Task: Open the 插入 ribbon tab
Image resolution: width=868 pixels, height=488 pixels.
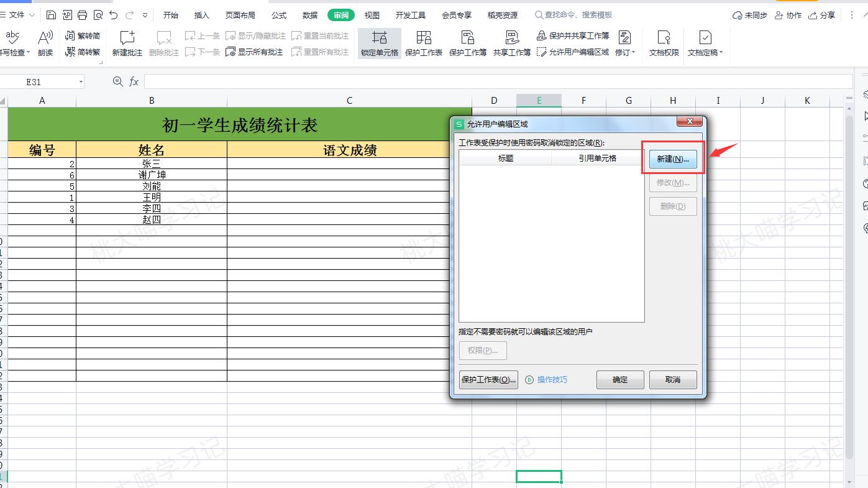Action: pyautogui.click(x=201, y=15)
